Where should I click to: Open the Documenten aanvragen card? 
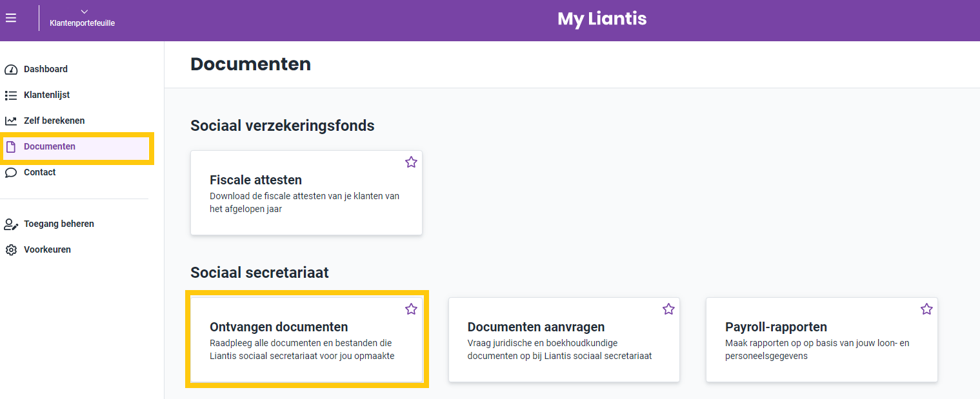click(x=564, y=340)
